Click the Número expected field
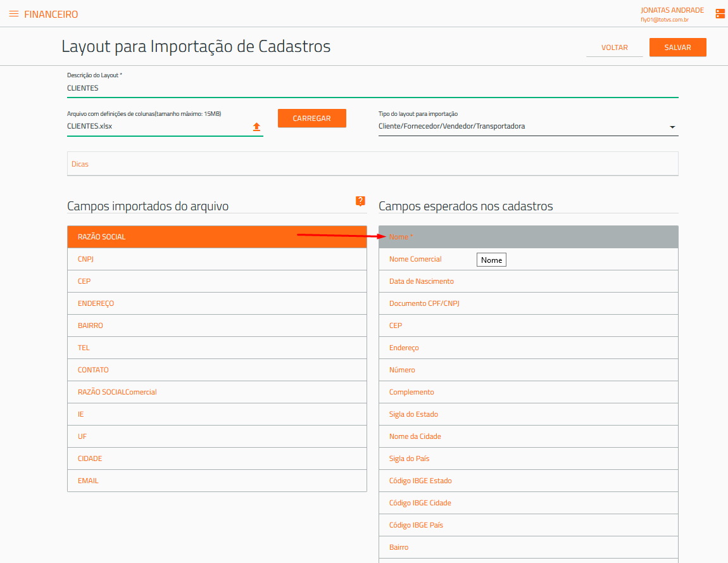This screenshot has height=563, width=728. [529, 370]
